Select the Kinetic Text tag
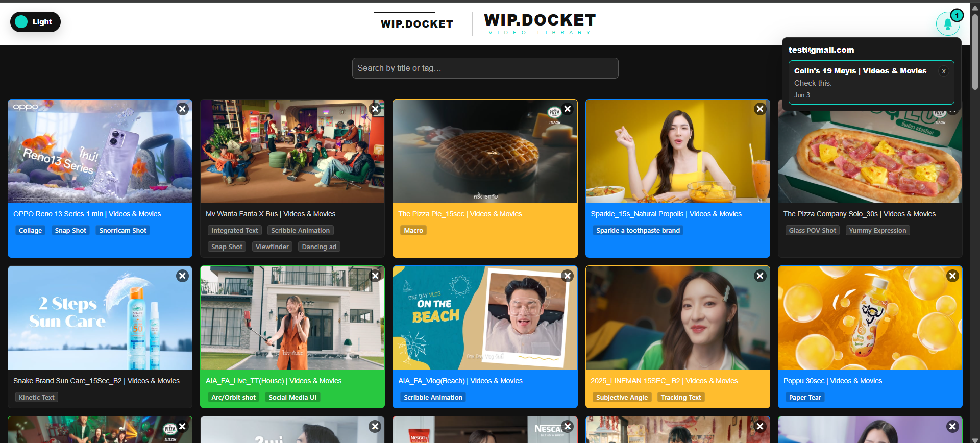Image resolution: width=980 pixels, height=443 pixels. [36, 398]
